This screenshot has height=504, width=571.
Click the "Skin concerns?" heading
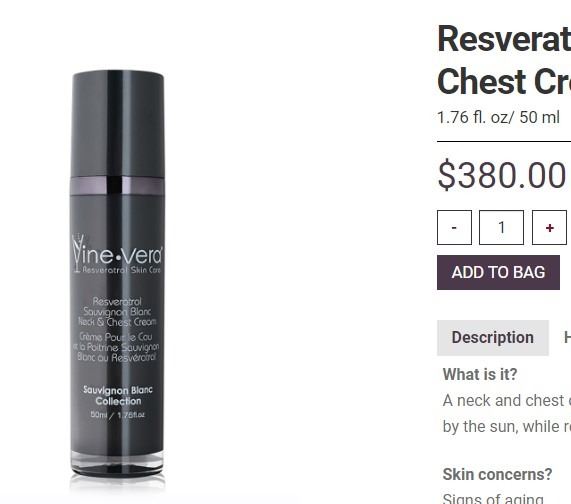point(497,474)
